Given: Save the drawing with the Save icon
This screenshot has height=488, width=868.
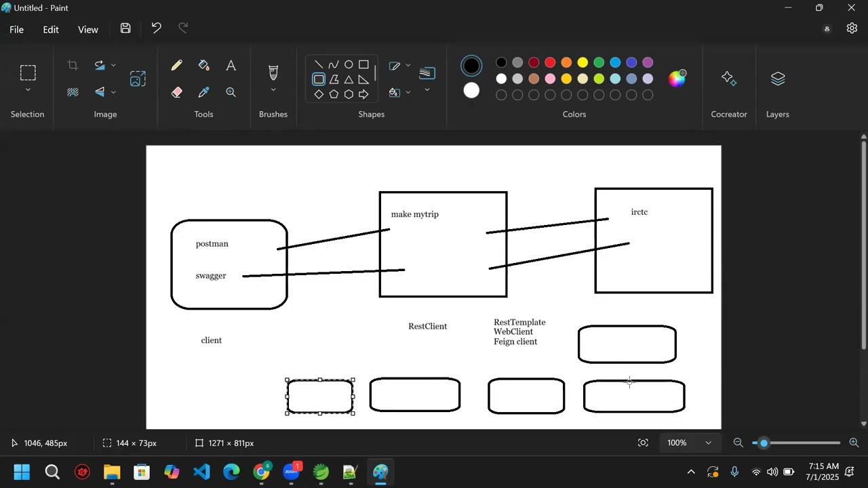Looking at the screenshot, I should coord(125,28).
